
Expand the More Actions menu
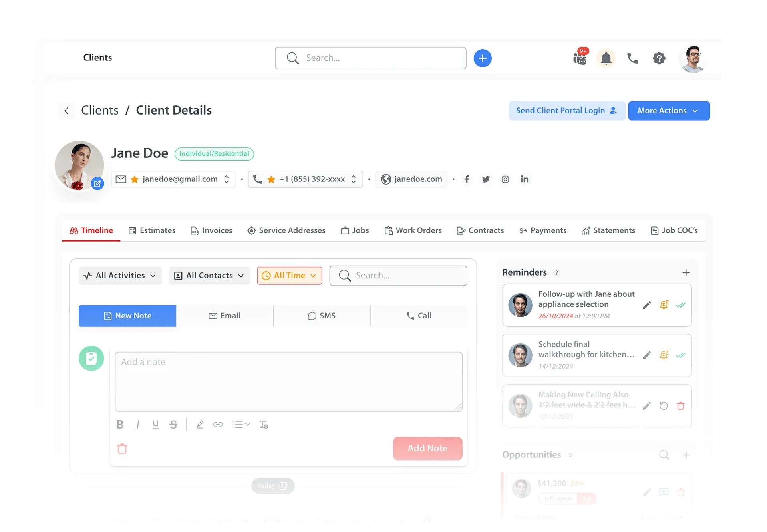tap(668, 111)
